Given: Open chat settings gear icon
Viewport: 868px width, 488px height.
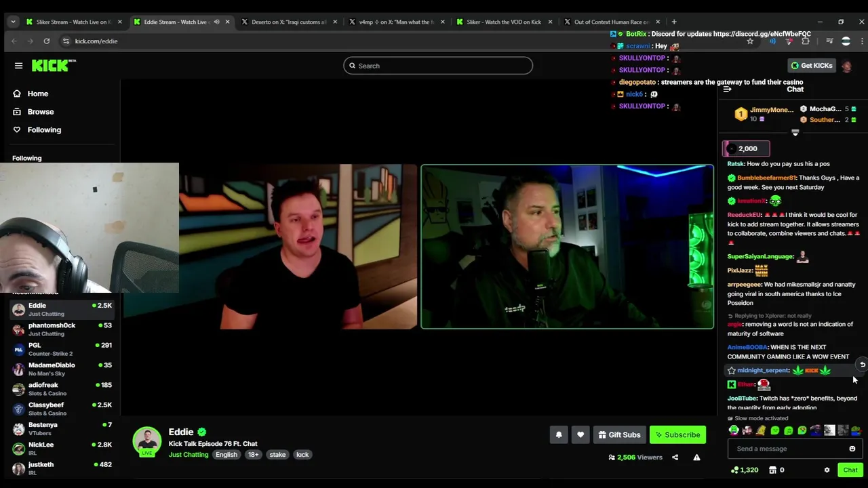Looking at the screenshot, I should pos(827,470).
